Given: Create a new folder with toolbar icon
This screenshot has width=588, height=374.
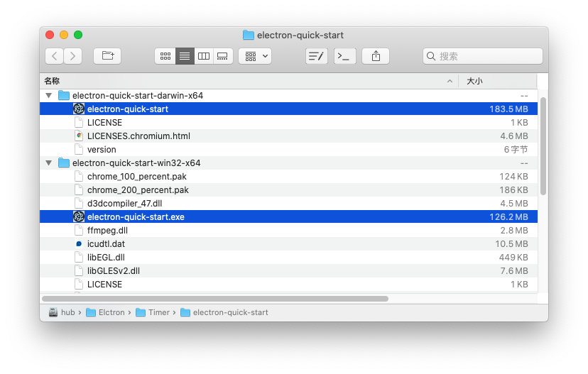Looking at the screenshot, I should click(x=107, y=56).
